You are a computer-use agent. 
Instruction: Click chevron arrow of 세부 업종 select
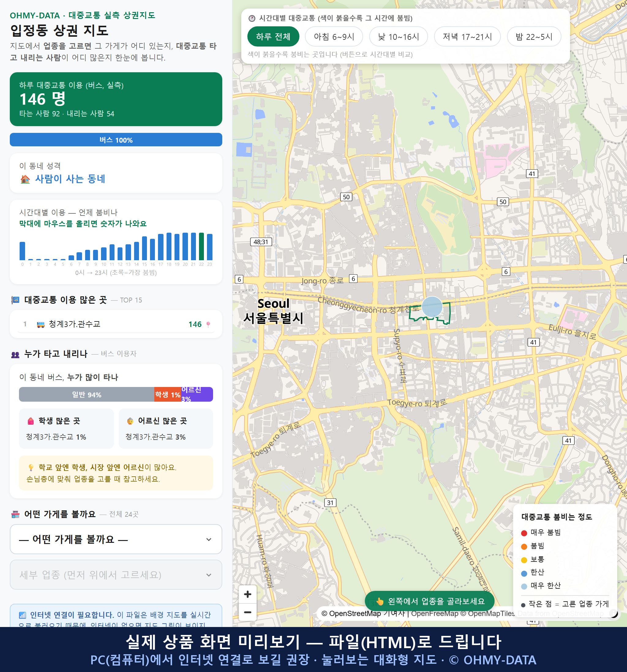point(209,575)
